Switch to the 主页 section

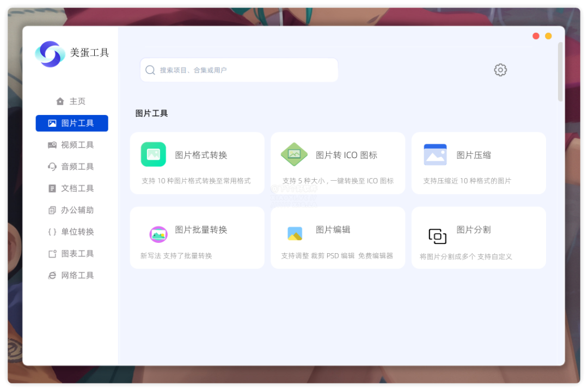click(x=76, y=101)
